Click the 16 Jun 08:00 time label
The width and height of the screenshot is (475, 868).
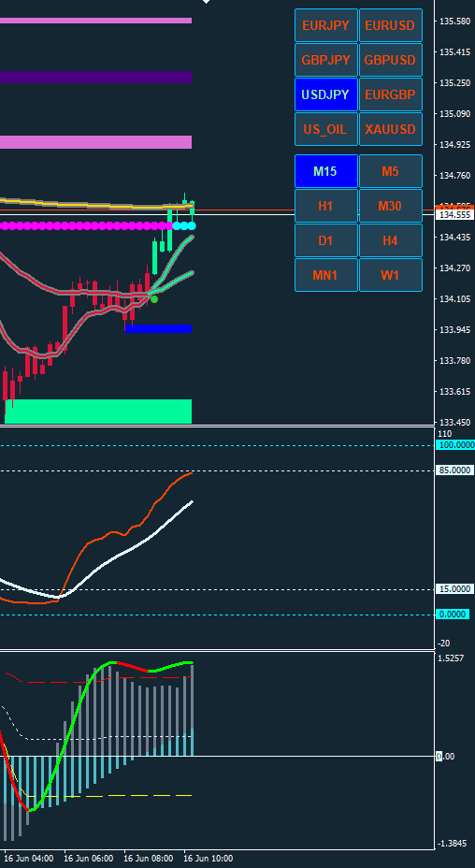pyautogui.click(x=147, y=859)
